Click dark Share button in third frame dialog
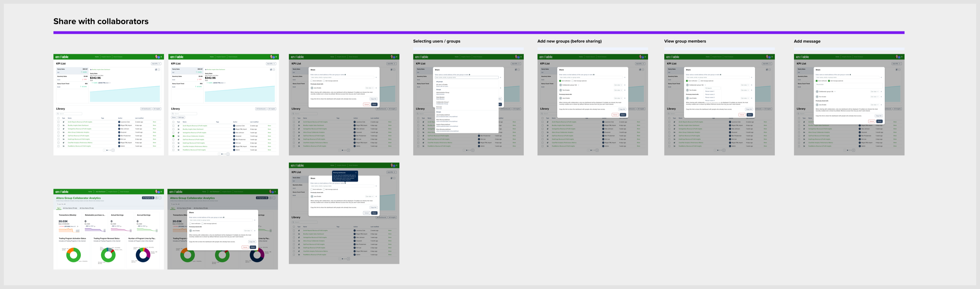Screen dimensions: 980x289 [x=374, y=105]
